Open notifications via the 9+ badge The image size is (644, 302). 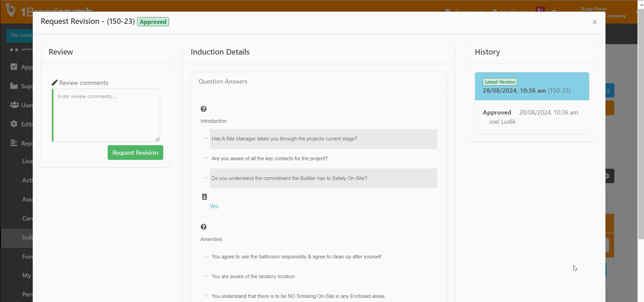coord(540,10)
